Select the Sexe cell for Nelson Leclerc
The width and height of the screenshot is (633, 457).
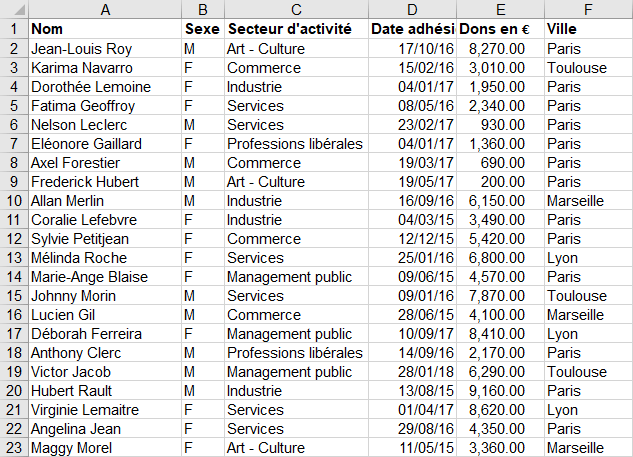tap(203, 125)
